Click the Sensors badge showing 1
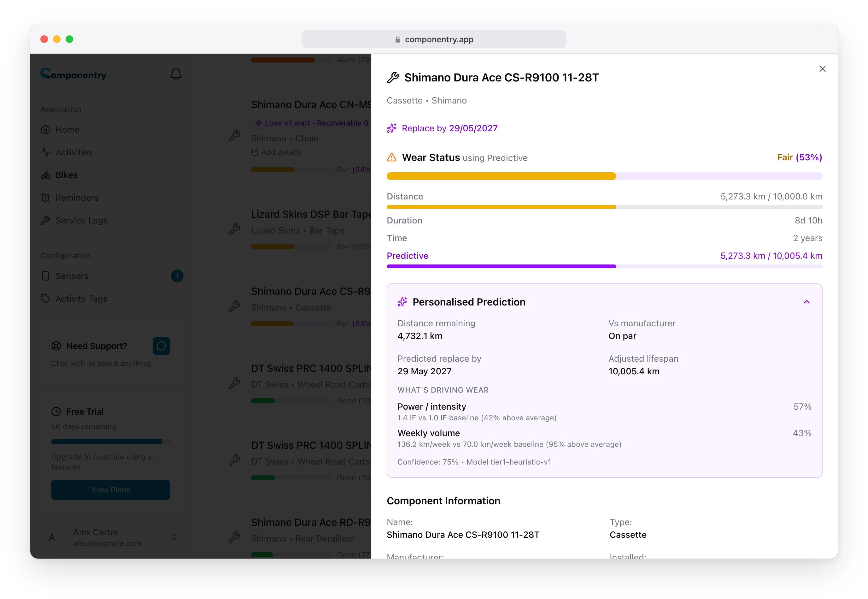 coord(177,276)
